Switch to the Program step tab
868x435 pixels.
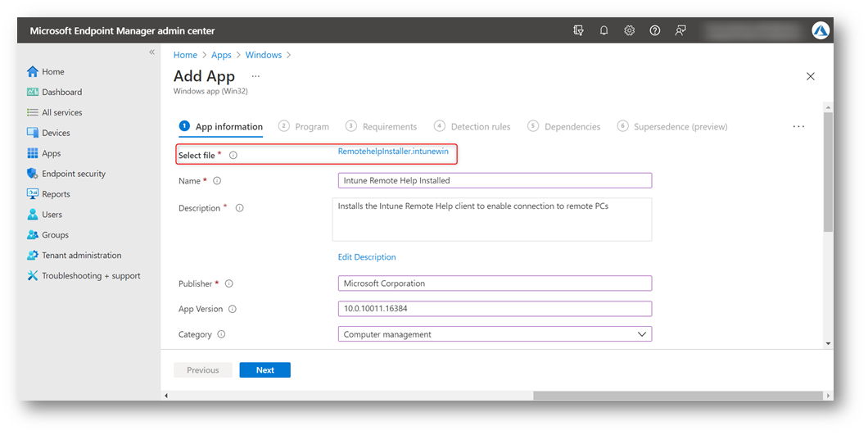click(x=303, y=126)
